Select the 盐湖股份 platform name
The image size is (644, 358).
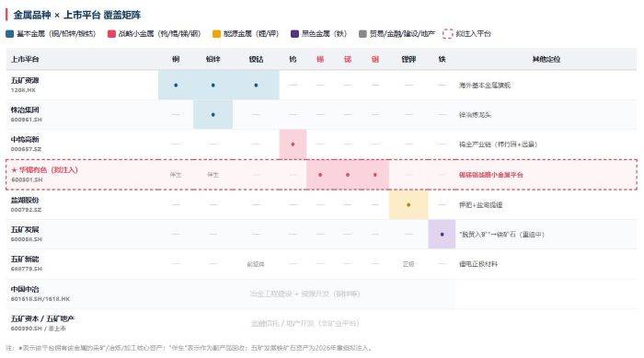(25, 200)
